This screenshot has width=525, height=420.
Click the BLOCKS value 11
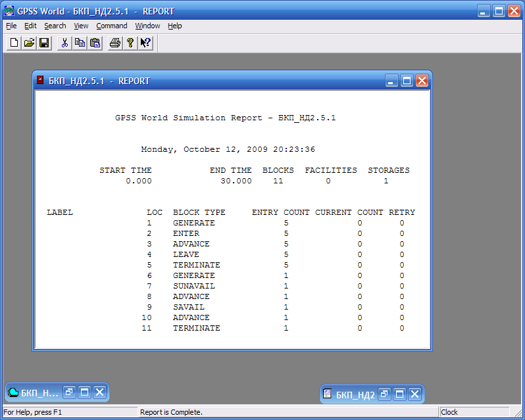[x=278, y=181]
